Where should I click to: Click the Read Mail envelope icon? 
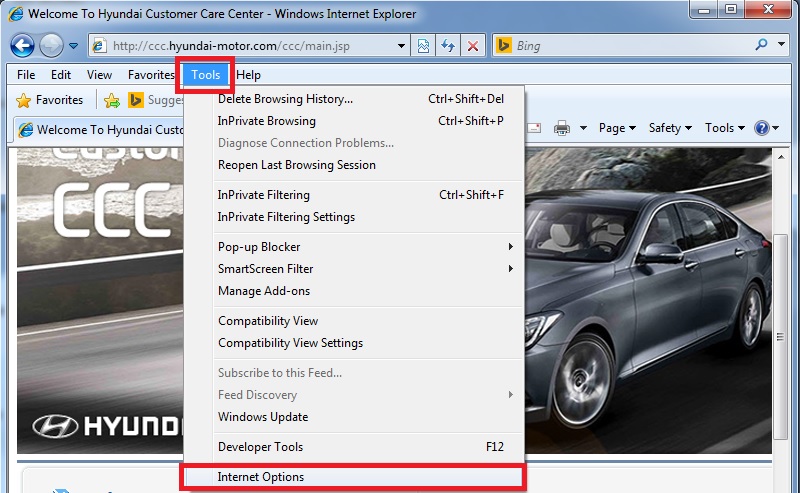click(534, 128)
